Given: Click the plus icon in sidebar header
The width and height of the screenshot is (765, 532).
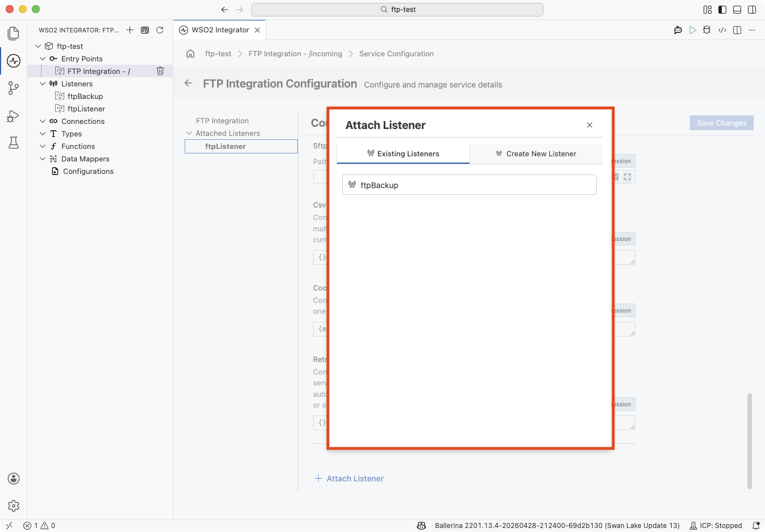Looking at the screenshot, I should [130, 30].
